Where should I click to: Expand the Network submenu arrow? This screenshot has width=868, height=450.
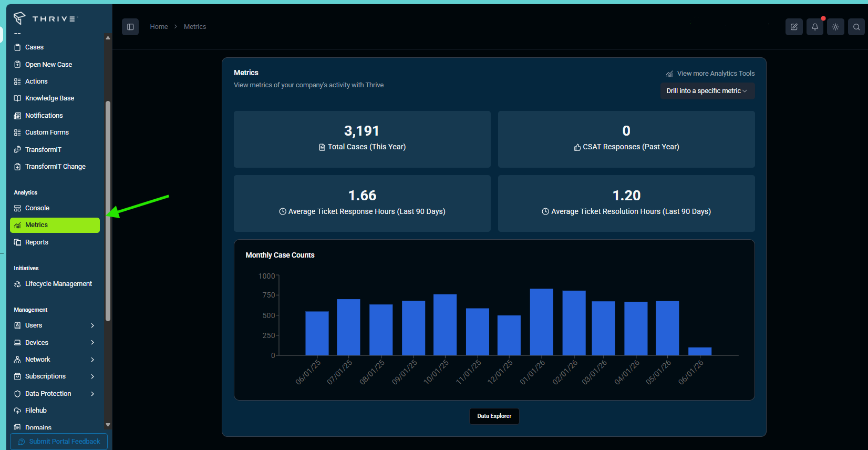pos(92,360)
